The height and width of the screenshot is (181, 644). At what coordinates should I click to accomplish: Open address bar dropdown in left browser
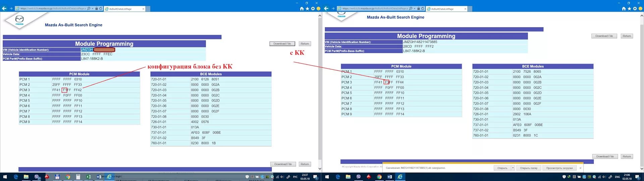pyautogui.click(x=93, y=8)
